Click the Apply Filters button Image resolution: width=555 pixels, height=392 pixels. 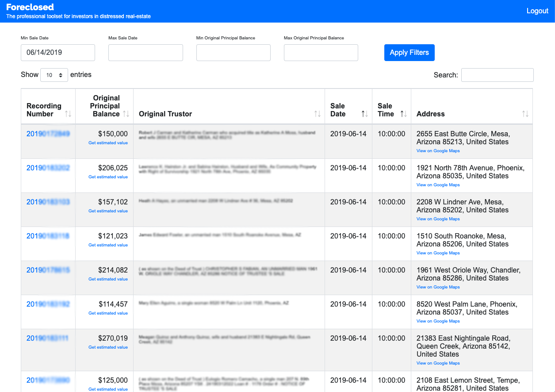click(x=409, y=52)
